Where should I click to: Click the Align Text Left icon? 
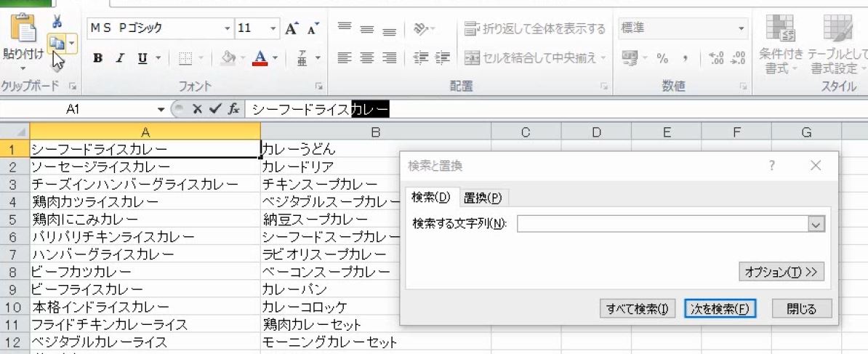pos(345,57)
